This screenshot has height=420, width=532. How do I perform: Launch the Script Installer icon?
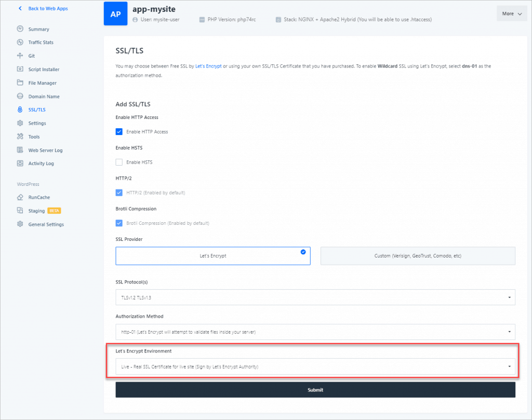[x=19, y=69]
